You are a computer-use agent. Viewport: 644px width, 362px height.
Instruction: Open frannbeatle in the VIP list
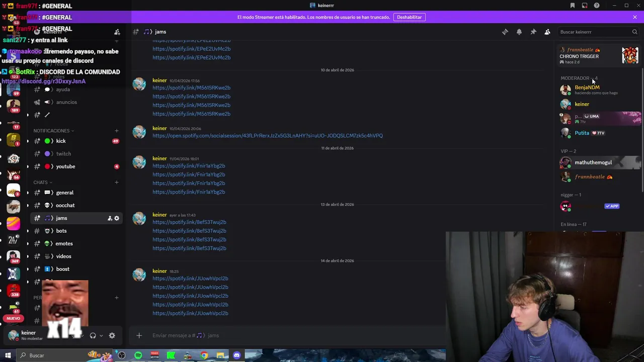pos(600,177)
